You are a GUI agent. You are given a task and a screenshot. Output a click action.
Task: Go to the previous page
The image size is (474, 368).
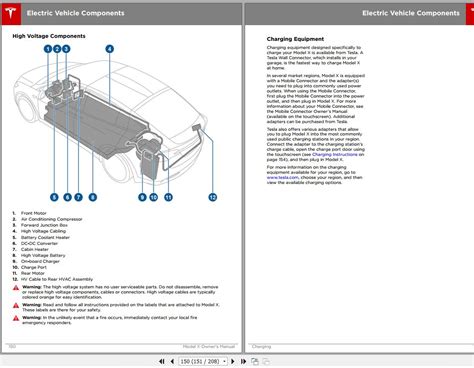tap(172, 361)
